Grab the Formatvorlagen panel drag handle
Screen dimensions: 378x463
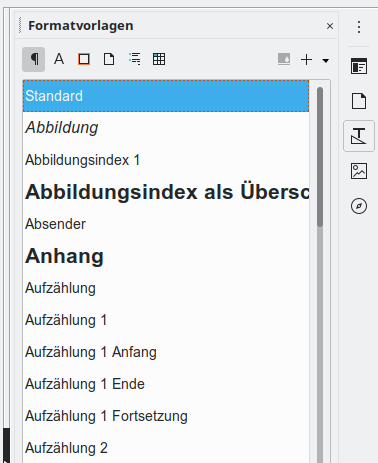click(x=20, y=25)
